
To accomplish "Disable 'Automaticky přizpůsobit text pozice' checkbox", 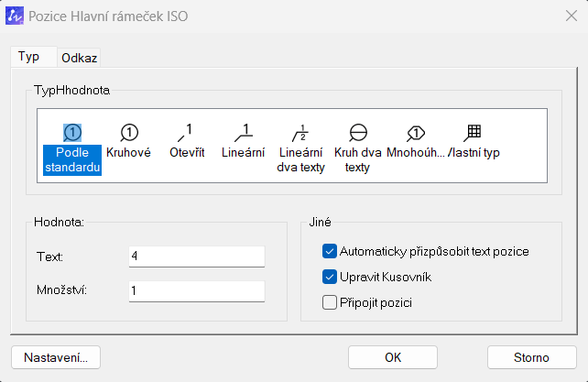I will (330, 250).
